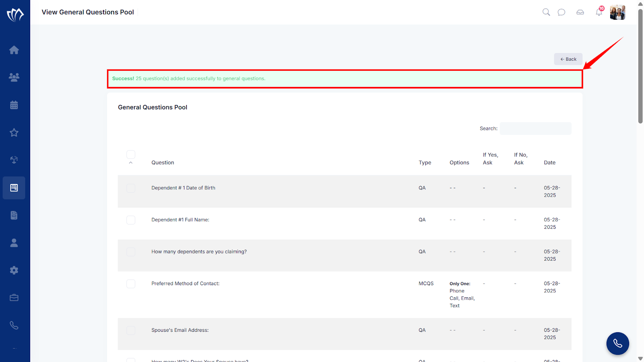Image resolution: width=644 pixels, height=362 pixels.
Task: Click the Dependent # 1 Date of Birth text
Action: tap(183, 188)
